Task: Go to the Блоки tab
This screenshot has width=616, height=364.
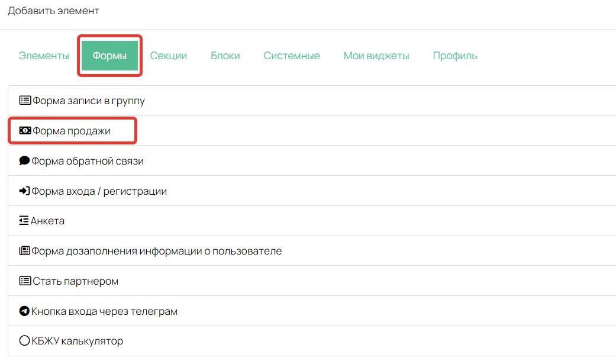Action: [x=225, y=56]
